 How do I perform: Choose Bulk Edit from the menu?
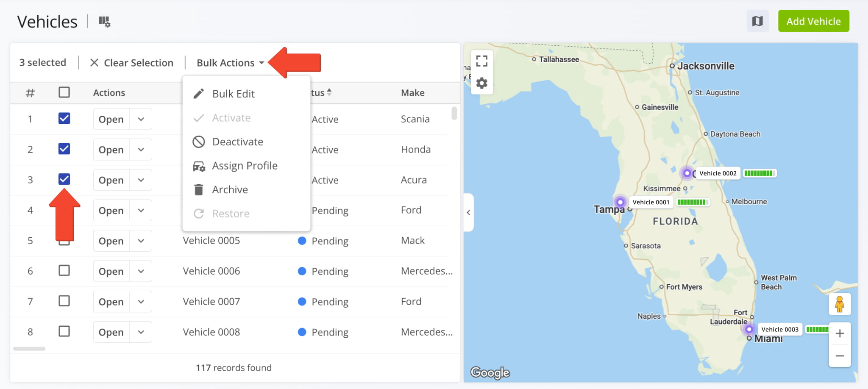(x=246, y=94)
